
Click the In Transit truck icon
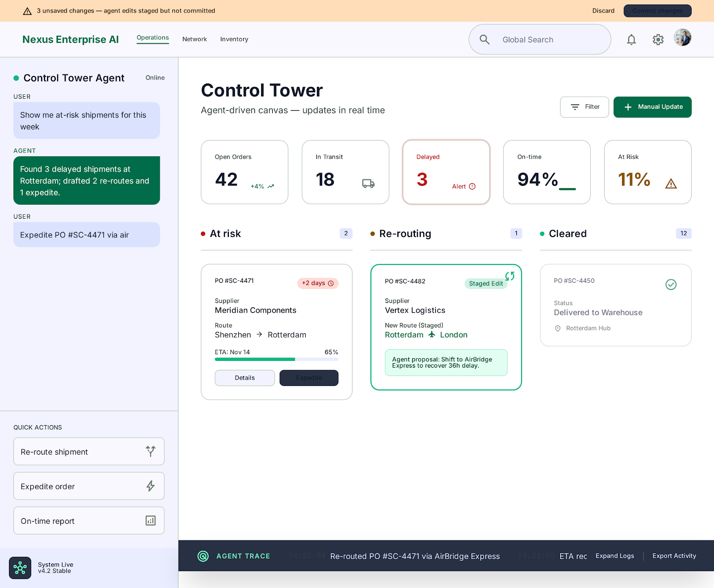pyautogui.click(x=368, y=183)
